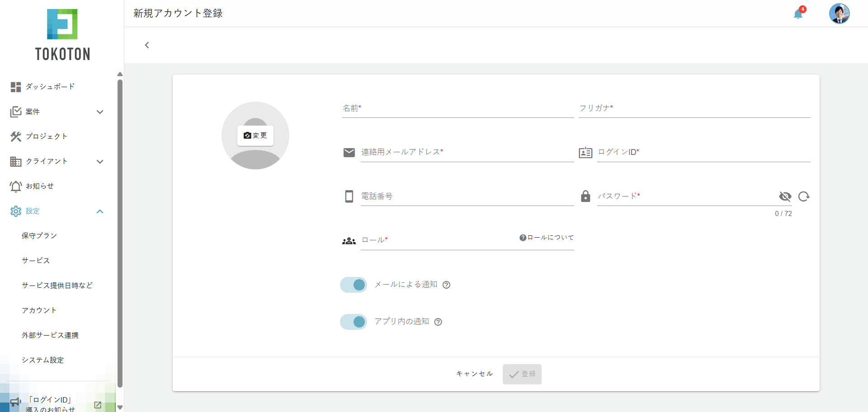Open the ロールについて help link
868x412 pixels.
click(x=547, y=238)
